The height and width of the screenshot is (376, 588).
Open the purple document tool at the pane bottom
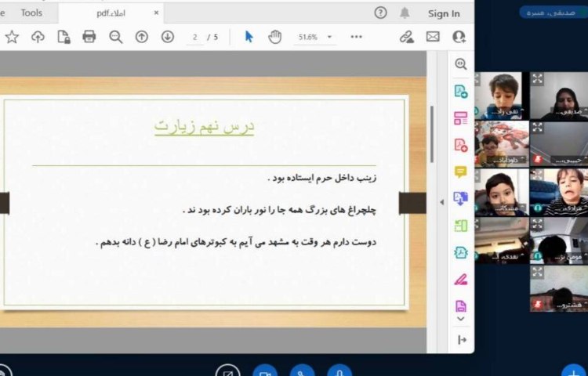(461, 306)
